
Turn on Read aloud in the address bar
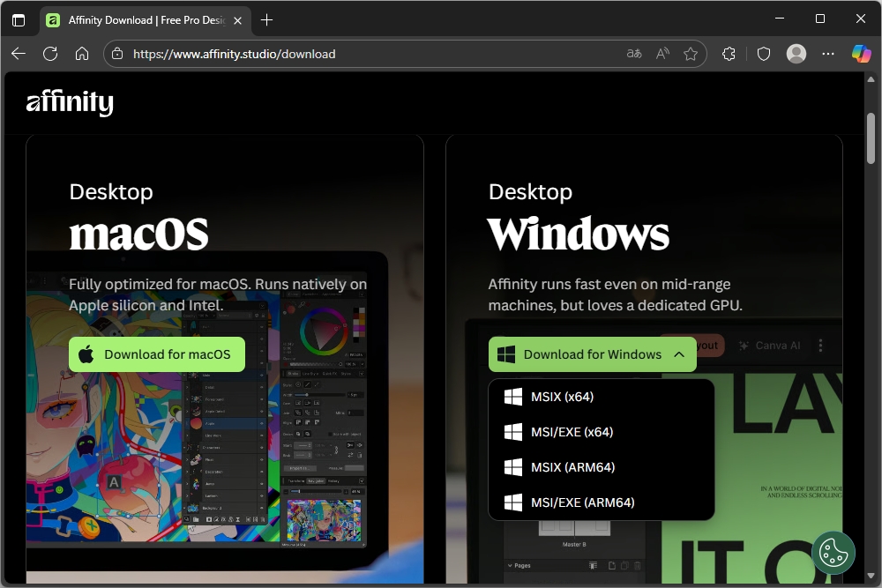(x=662, y=54)
